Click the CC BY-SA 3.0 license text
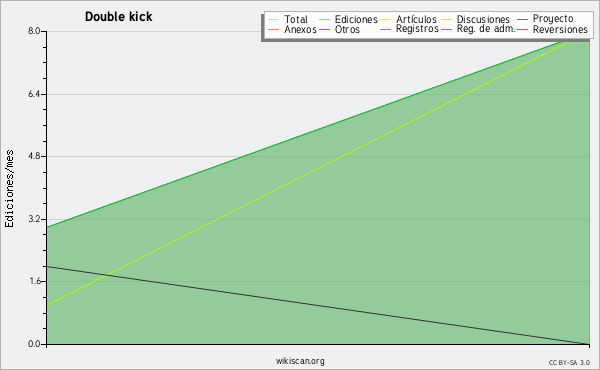The image size is (600, 370). click(x=569, y=363)
